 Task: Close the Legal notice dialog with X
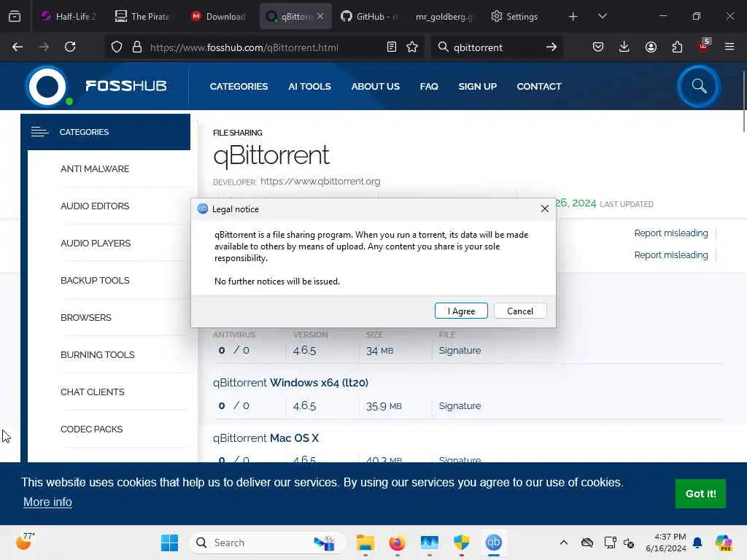(544, 209)
